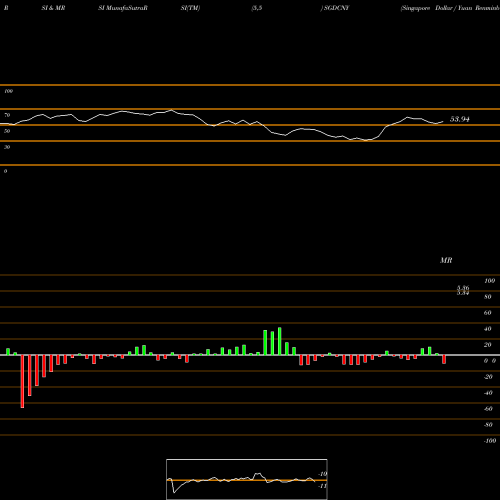Click the -11 label in mini chart
This screenshot has width=500, height=500.
[323, 486]
